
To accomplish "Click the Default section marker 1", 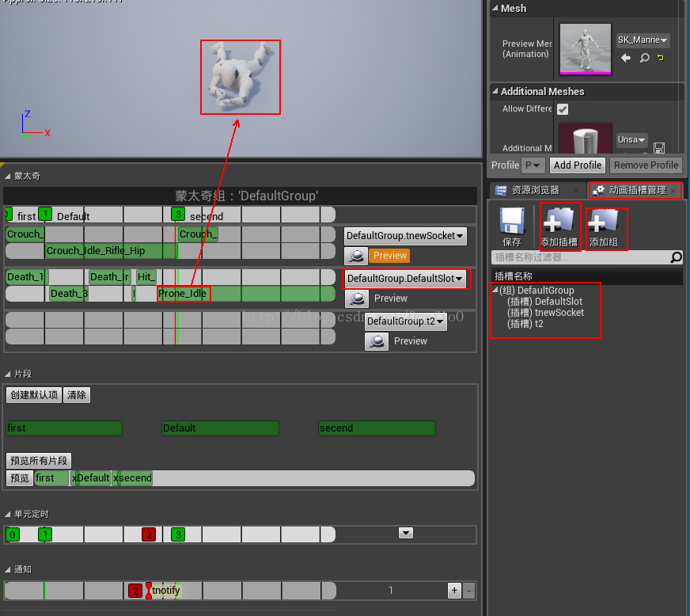I will [x=45, y=215].
